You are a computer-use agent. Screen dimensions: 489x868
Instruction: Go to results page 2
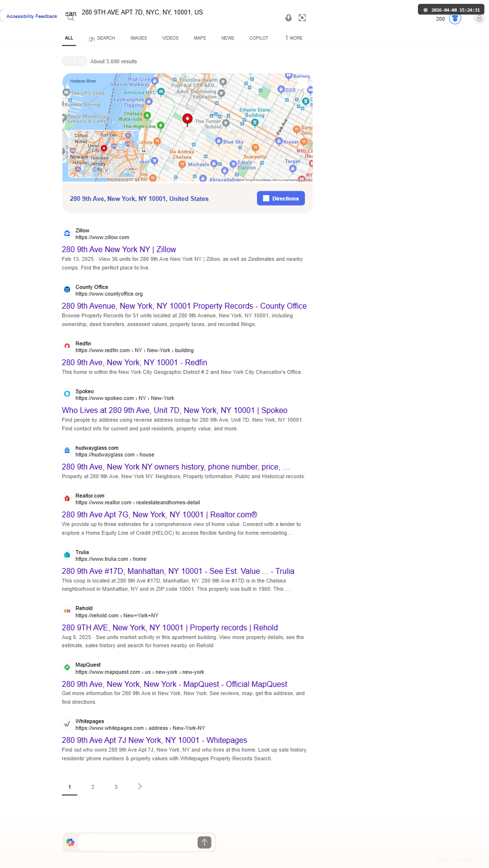coord(93,787)
